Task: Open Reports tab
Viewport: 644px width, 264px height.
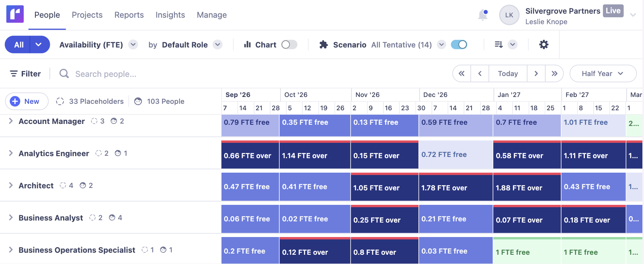Action: click(129, 15)
